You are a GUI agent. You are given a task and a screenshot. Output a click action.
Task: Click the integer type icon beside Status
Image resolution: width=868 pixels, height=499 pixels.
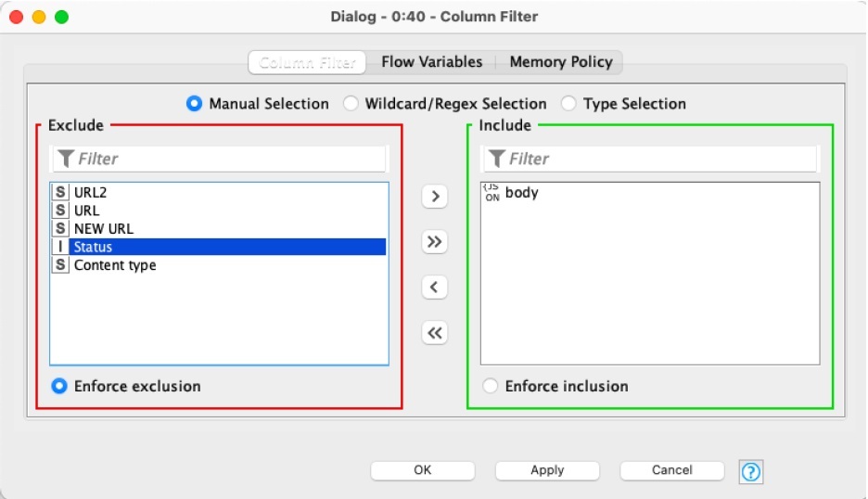pos(60,247)
